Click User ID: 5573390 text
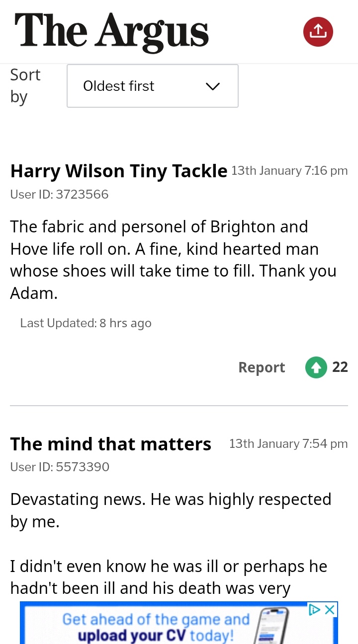The height and width of the screenshot is (644, 358). pos(60,467)
